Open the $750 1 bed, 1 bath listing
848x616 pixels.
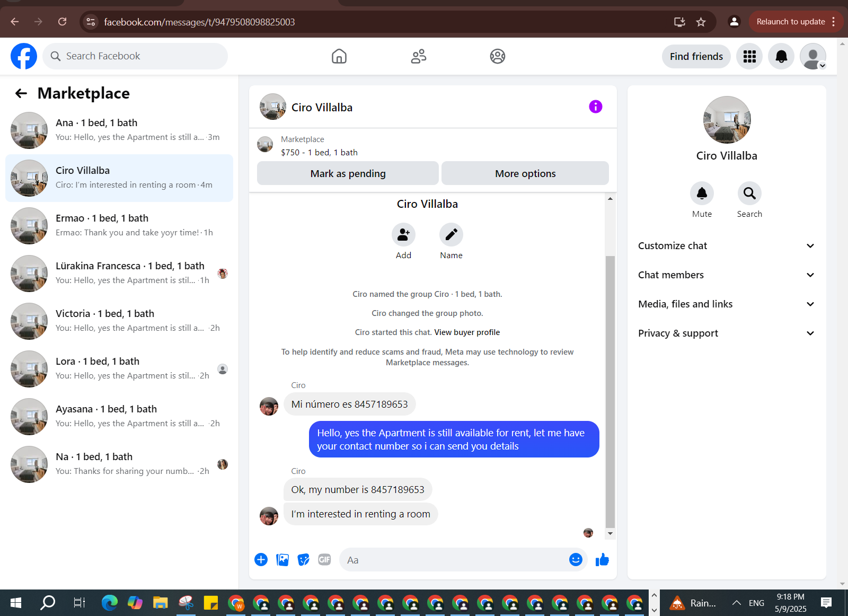(319, 152)
